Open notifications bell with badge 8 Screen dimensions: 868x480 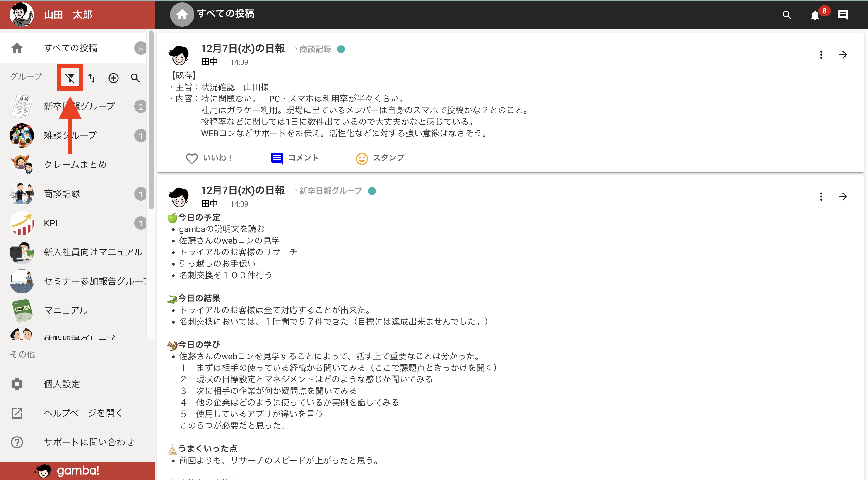point(815,15)
